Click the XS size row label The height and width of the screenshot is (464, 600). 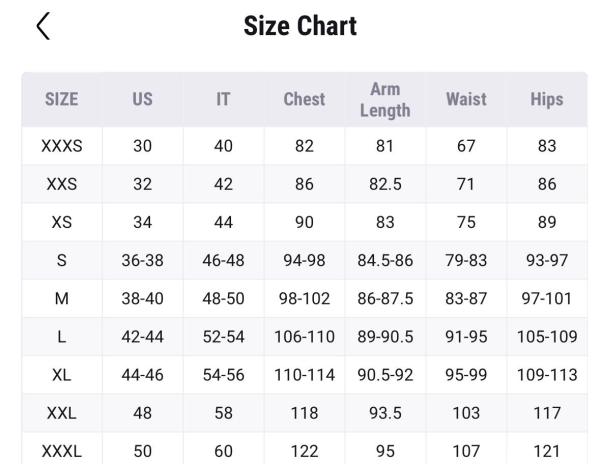click(62, 222)
